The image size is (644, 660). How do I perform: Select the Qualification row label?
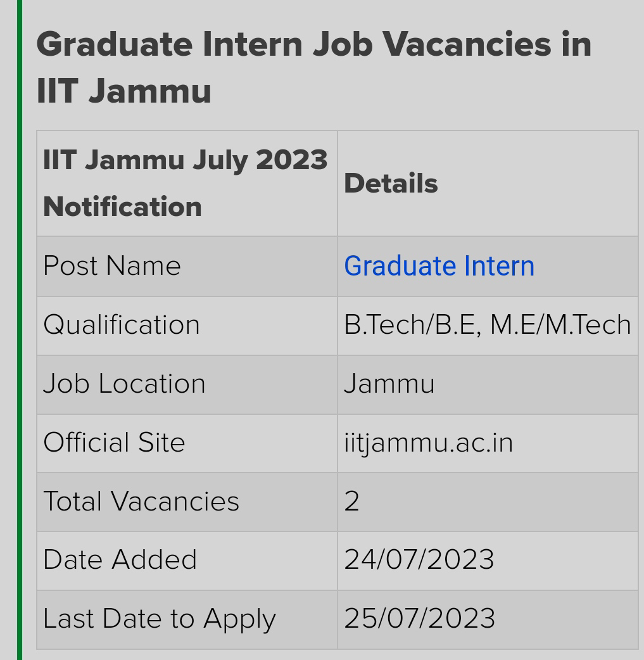point(122,325)
